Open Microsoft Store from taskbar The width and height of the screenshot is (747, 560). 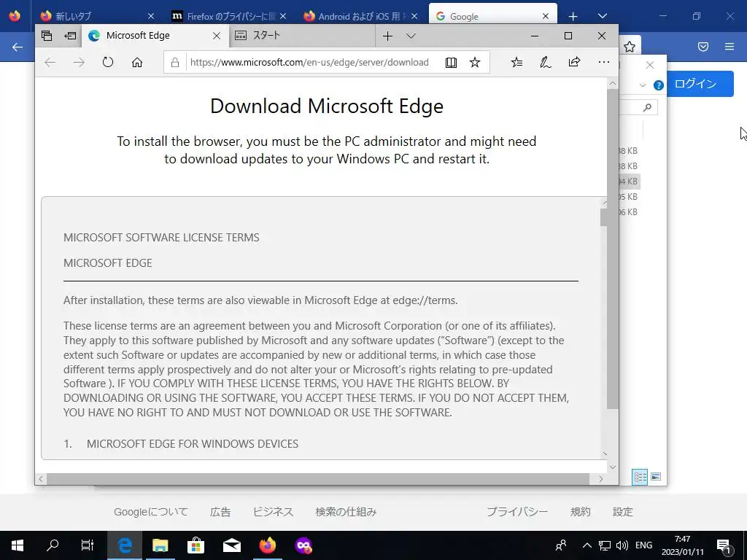click(196, 545)
